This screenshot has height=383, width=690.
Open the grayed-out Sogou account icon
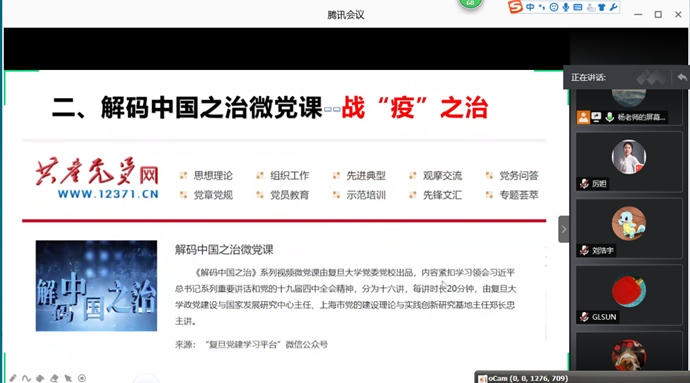(590, 7)
